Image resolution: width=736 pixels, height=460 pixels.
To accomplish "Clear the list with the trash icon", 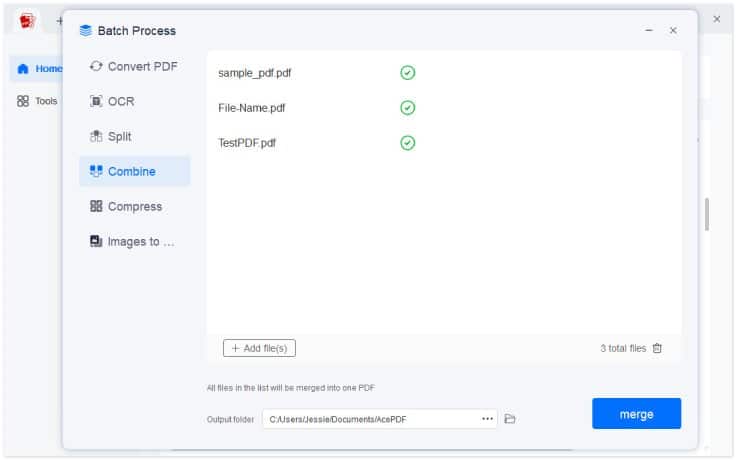I will coord(657,348).
